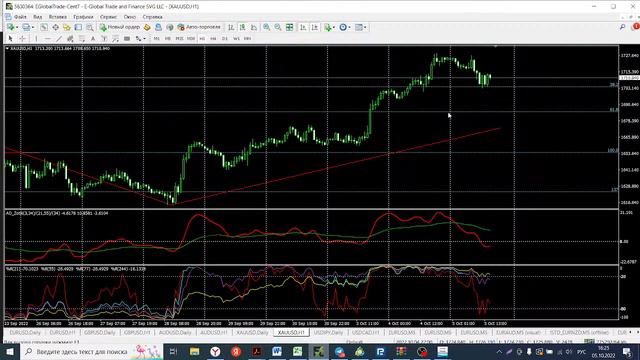Open the Справка menu
The width and height of the screenshot is (640, 360).
tap(152, 17)
